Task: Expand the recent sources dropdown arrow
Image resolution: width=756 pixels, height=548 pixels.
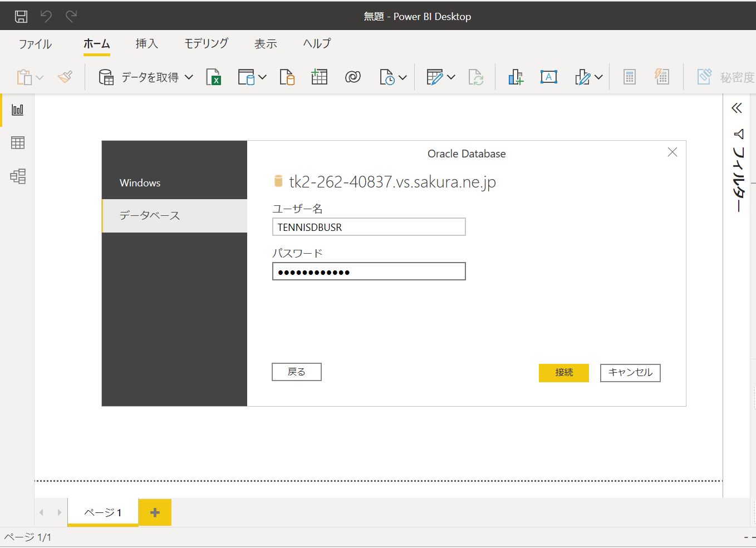Action: pyautogui.click(x=402, y=77)
